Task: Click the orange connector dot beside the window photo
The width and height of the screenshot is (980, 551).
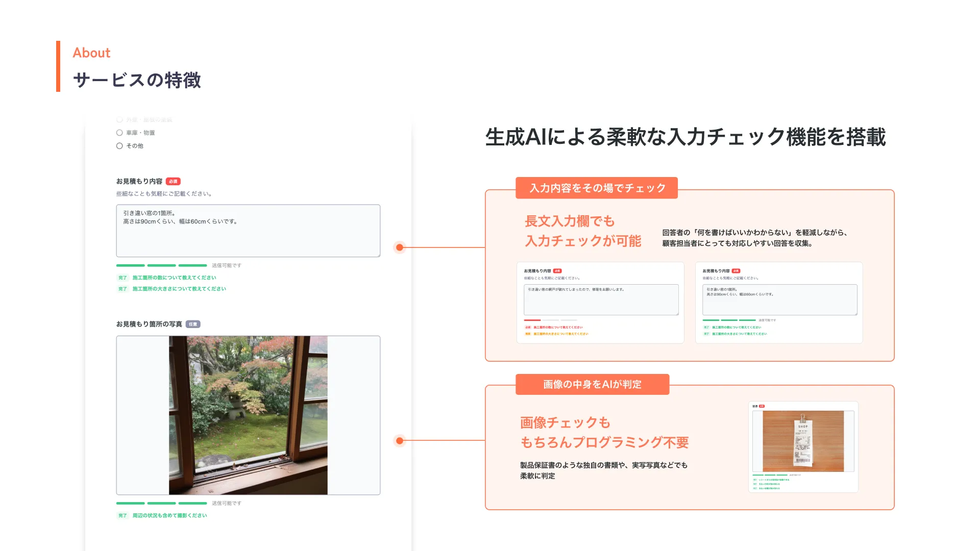Action: [x=400, y=441]
